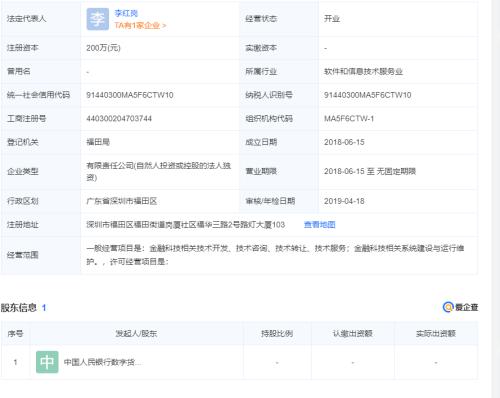Click the 爱企查 logo icon

click(x=460, y=307)
